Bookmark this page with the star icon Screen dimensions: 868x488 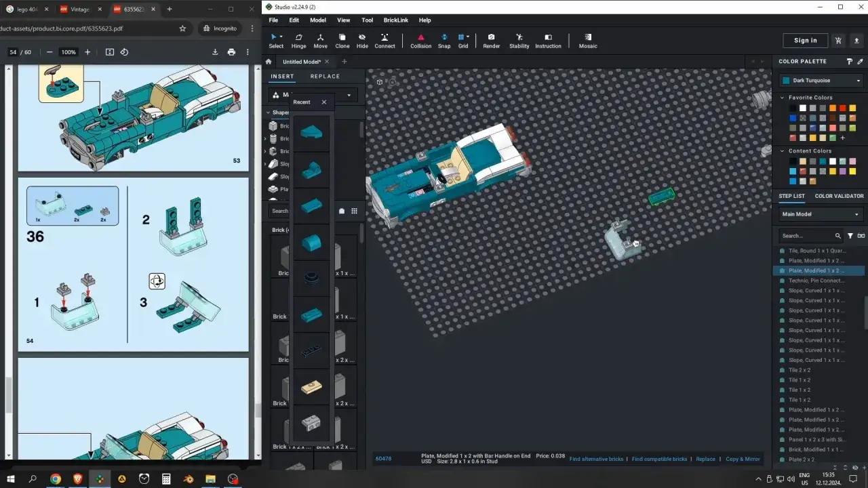pos(182,28)
